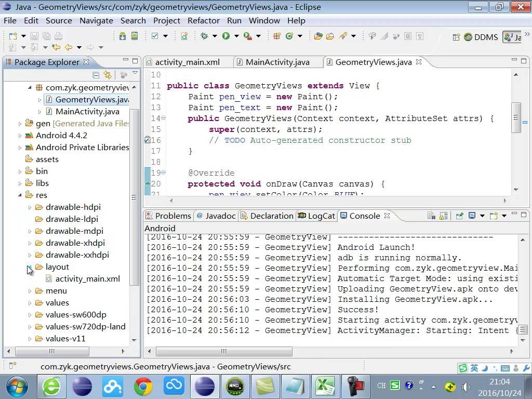This screenshot has height=399, width=532.
Task: Open Android Virtual Device Manager icon
Action: [x=135, y=36]
